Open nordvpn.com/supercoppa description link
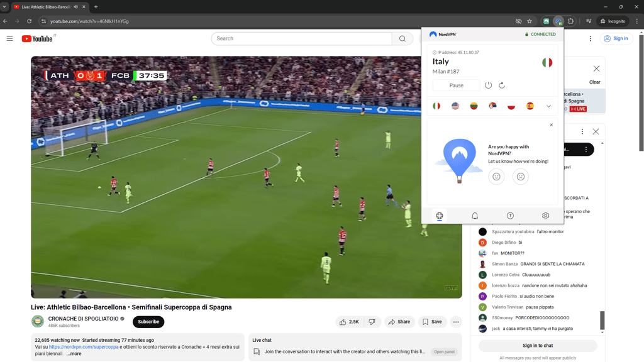This screenshot has width=644, height=362. 84,347
